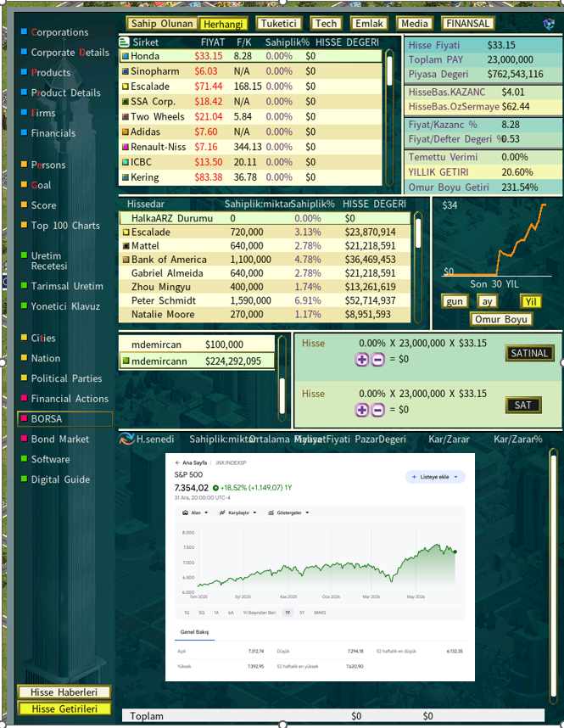Set the price chart to ay view
This screenshot has height=728, width=564.
click(x=487, y=301)
